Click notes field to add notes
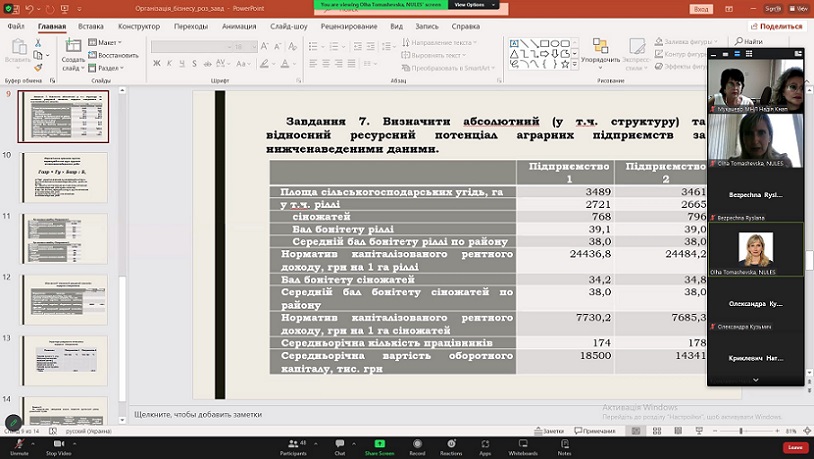 [x=198, y=414]
